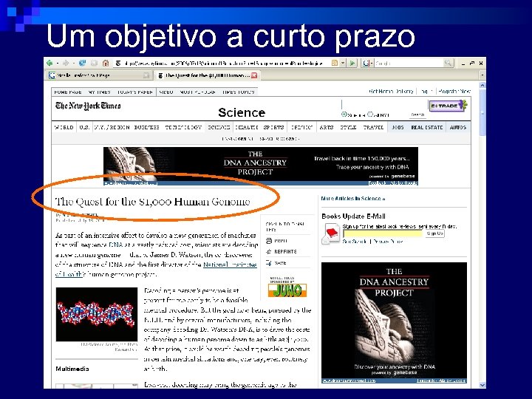Open the Today's Paper nav item
532x399 pixels.
[x=134, y=92]
